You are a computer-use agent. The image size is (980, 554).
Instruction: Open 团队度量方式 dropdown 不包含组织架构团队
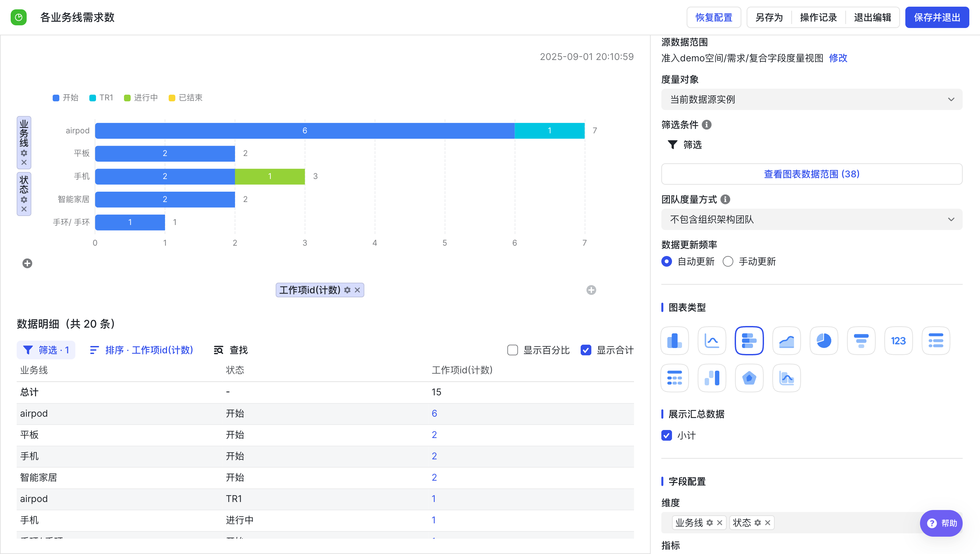(x=812, y=219)
